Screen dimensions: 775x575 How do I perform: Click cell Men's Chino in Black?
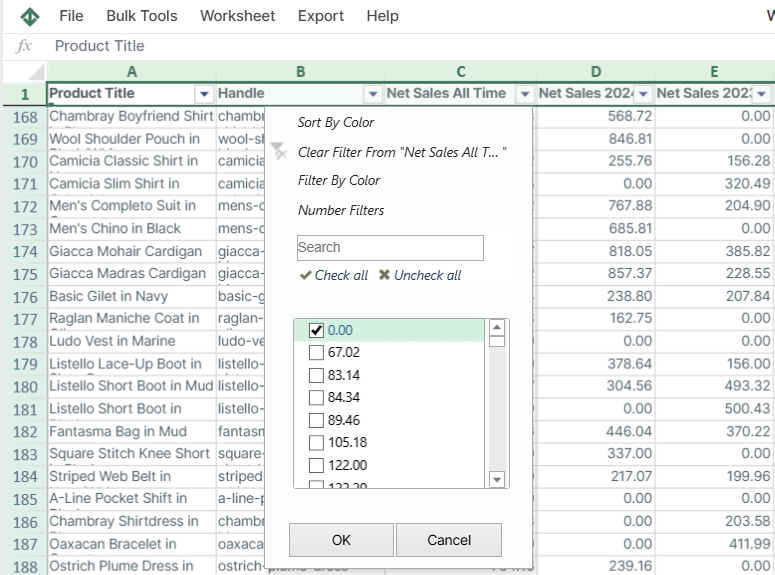pyautogui.click(x=131, y=228)
